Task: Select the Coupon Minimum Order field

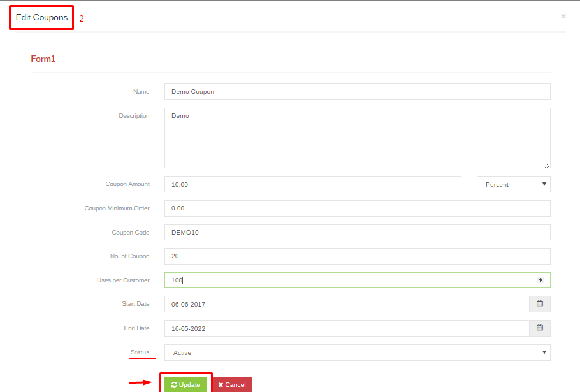Action: click(x=358, y=208)
